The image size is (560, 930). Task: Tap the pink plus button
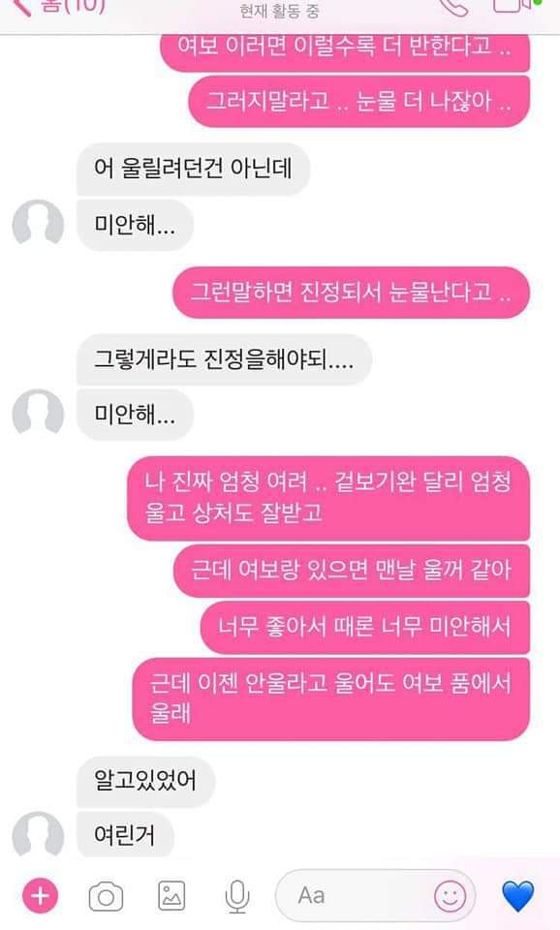point(41,895)
